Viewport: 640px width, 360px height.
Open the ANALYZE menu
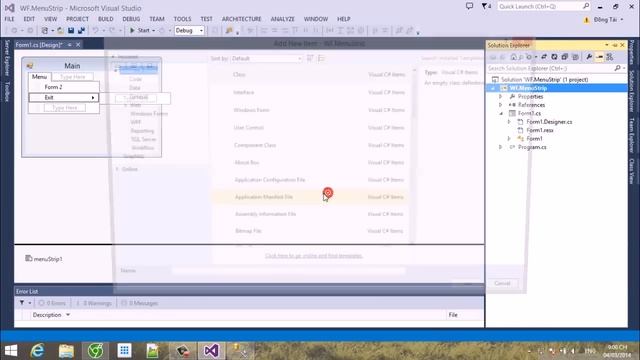pyautogui.click(x=282, y=19)
